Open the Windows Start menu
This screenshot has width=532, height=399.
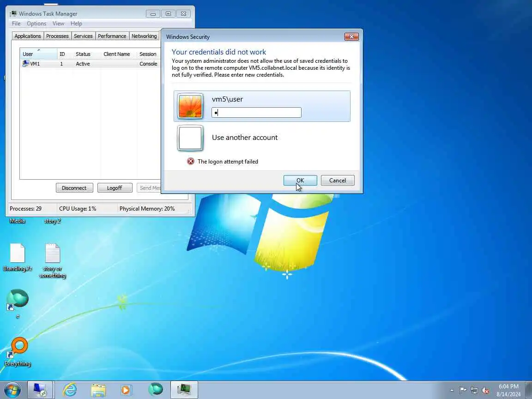click(12, 390)
